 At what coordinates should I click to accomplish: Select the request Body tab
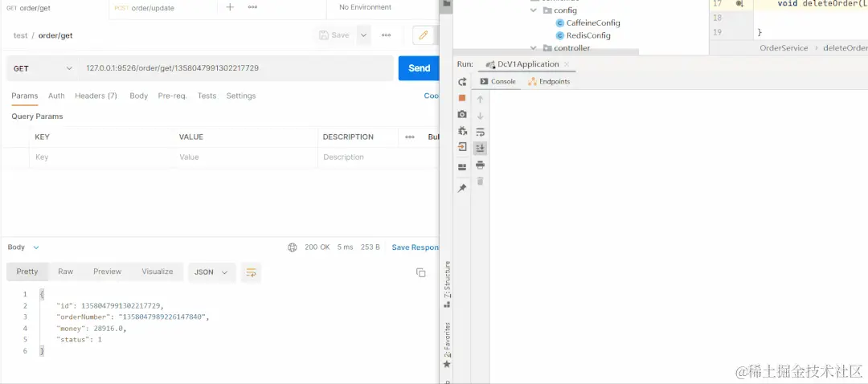(139, 96)
